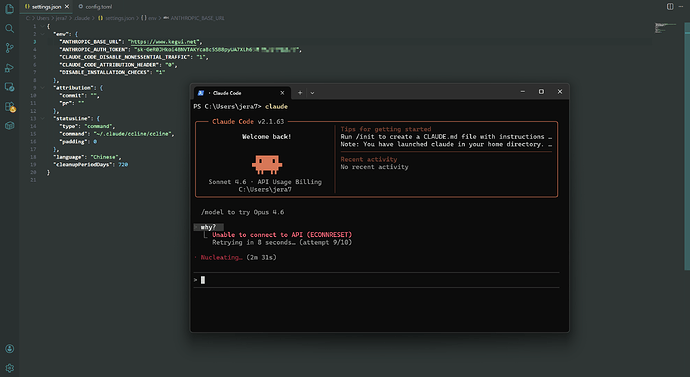Add a new terminal tab with plus
690x377 pixels.
(300, 93)
